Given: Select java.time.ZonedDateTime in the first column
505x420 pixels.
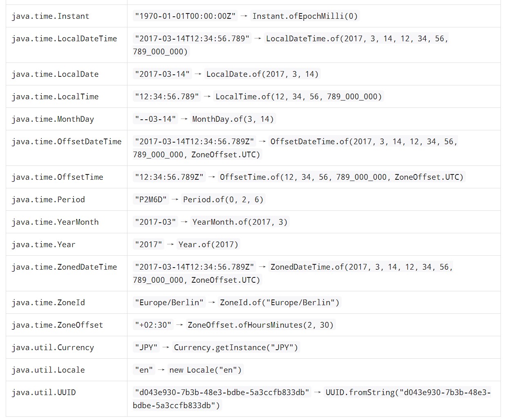Looking at the screenshot, I should tap(64, 267).
